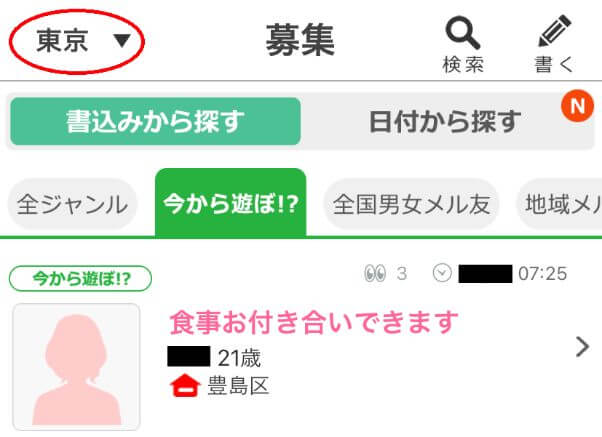Click the eyes view-count icon
This screenshot has height=437, width=602.
pyautogui.click(x=375, y=273)
